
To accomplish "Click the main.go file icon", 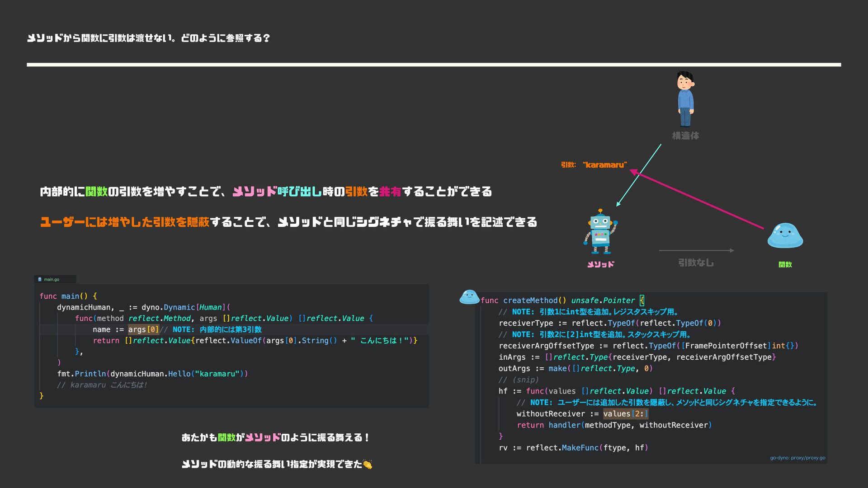I will [40, 279].
